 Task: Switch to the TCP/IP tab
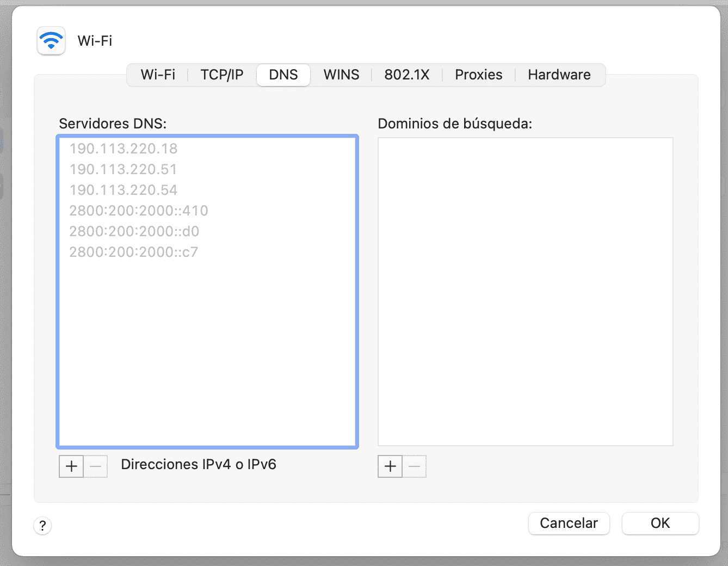click(x=221, y=75)
